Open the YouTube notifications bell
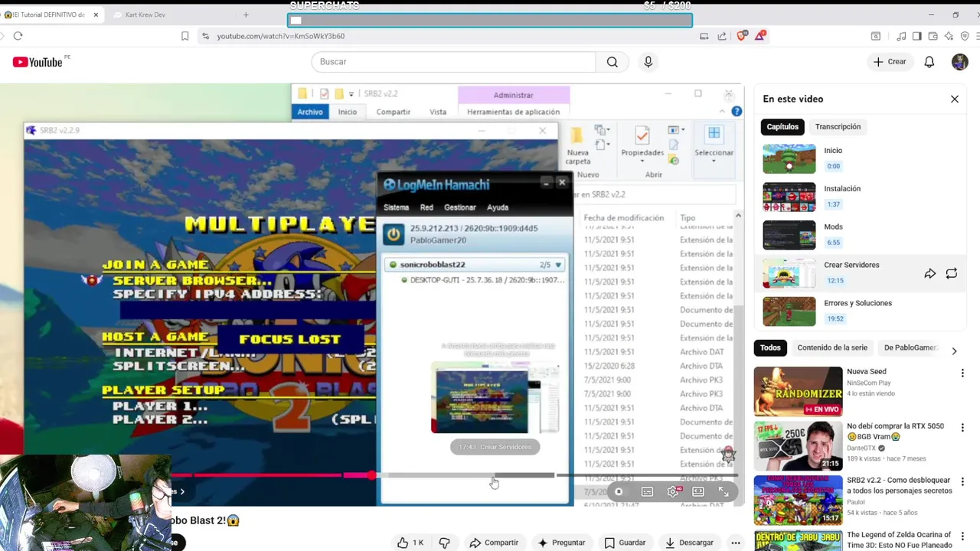 929,62
